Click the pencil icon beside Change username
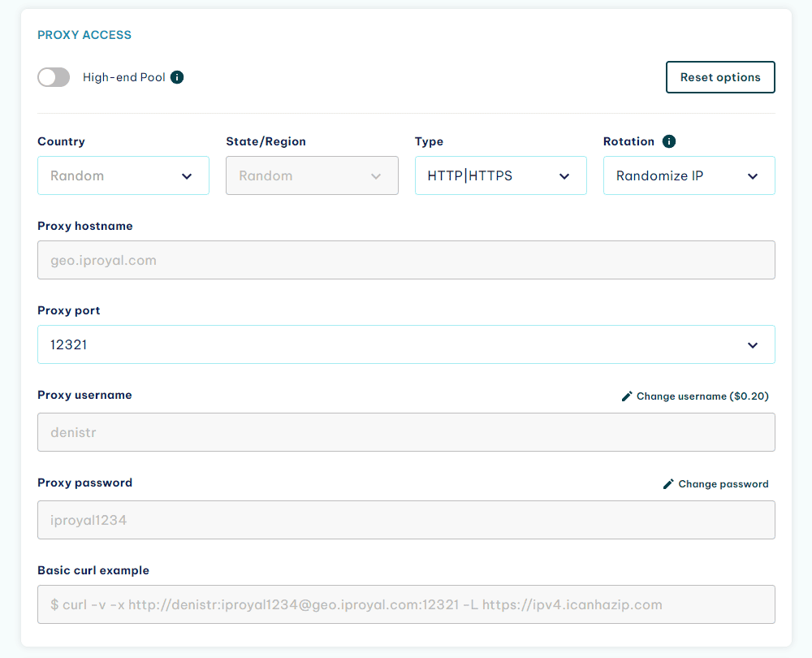The height and width of the screenshot is (658, 812). click(x=626, y=396)
